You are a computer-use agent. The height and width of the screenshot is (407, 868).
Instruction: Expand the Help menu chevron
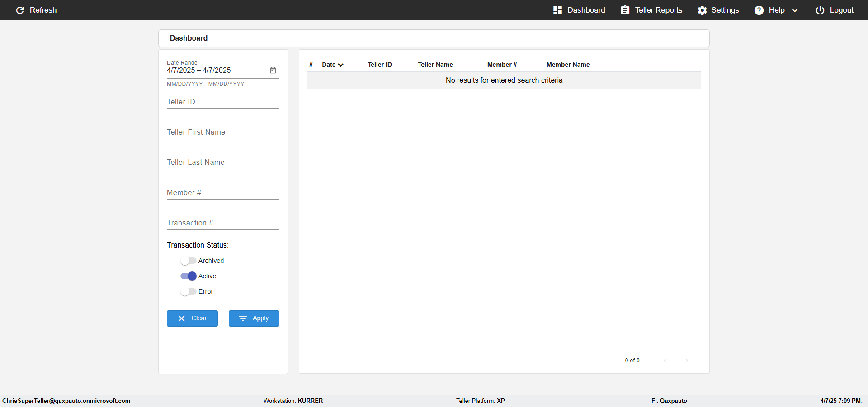(795, 11)
